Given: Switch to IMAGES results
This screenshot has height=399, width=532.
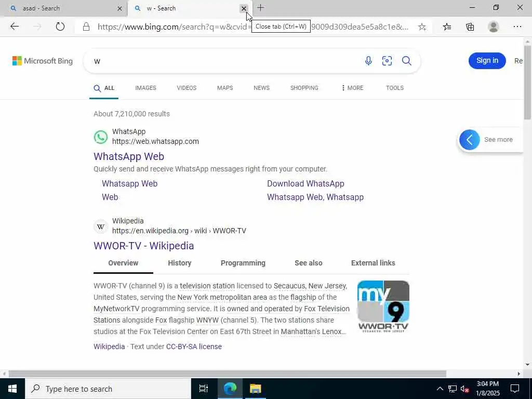Looking at the screenshot, I should click(145, 88).
